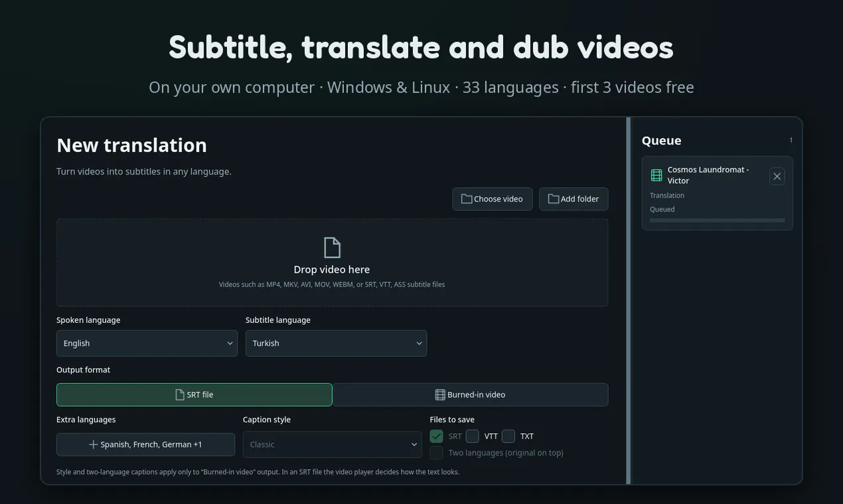Click the "Turn videos into subtitles" description
The height and width of the screenshot is (504, 843).
tap(144, 172)
